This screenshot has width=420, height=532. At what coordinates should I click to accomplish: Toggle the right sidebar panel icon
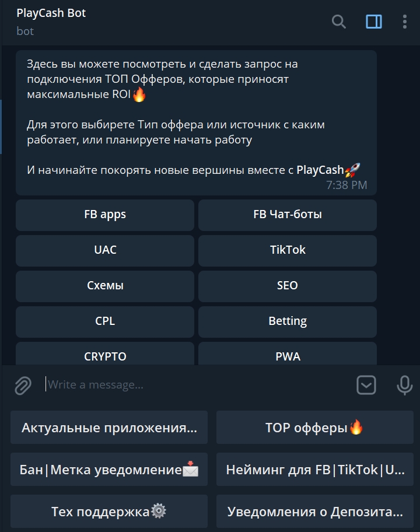(373, 22)
